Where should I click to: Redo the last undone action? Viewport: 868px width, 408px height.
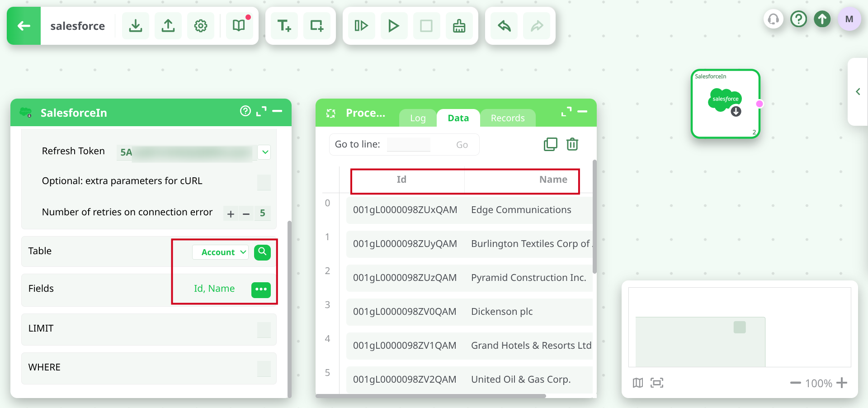coord(537,26)
